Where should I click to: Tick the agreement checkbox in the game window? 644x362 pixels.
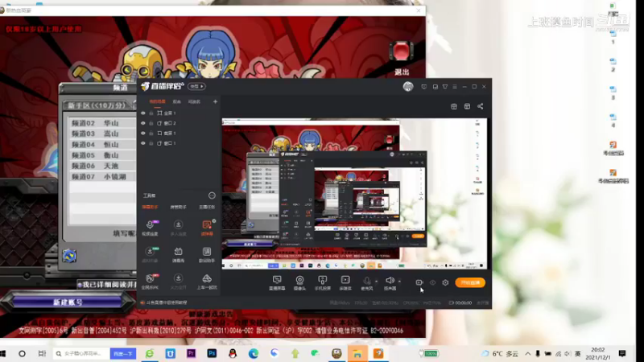point(80,285)
